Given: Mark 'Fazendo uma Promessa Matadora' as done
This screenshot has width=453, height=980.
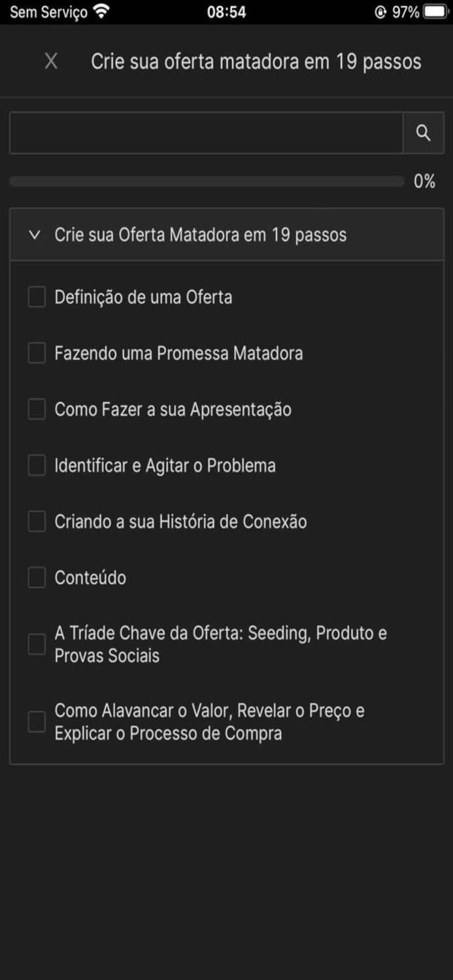Looking at the screenshot, I should (36, 353).
